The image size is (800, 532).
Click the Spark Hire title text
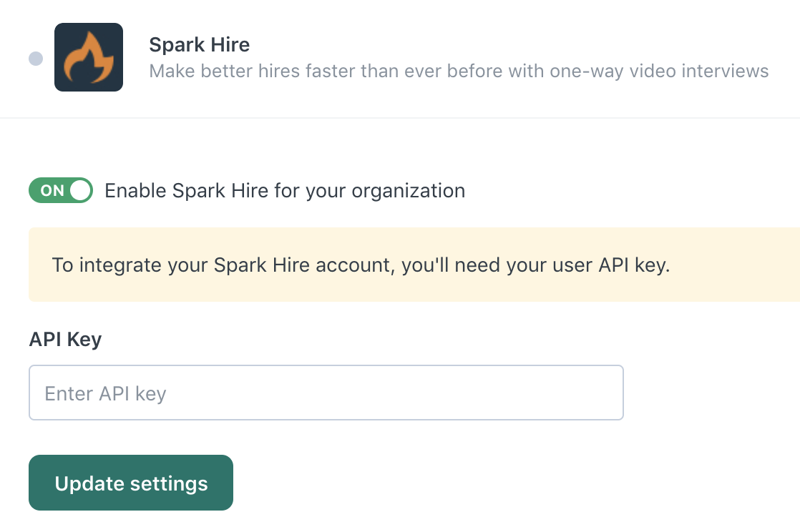(x=200, y=45)
